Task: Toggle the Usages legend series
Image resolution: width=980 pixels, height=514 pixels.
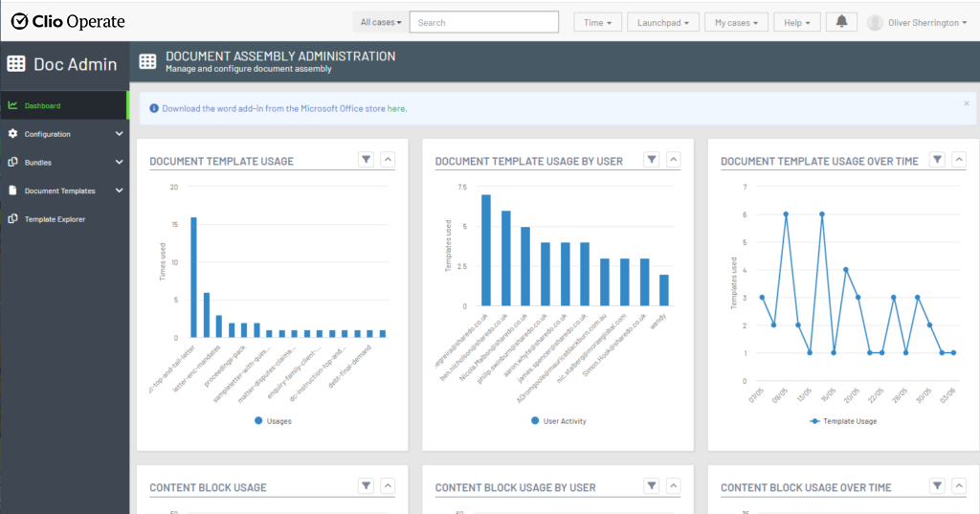Action: click(273, 420)
